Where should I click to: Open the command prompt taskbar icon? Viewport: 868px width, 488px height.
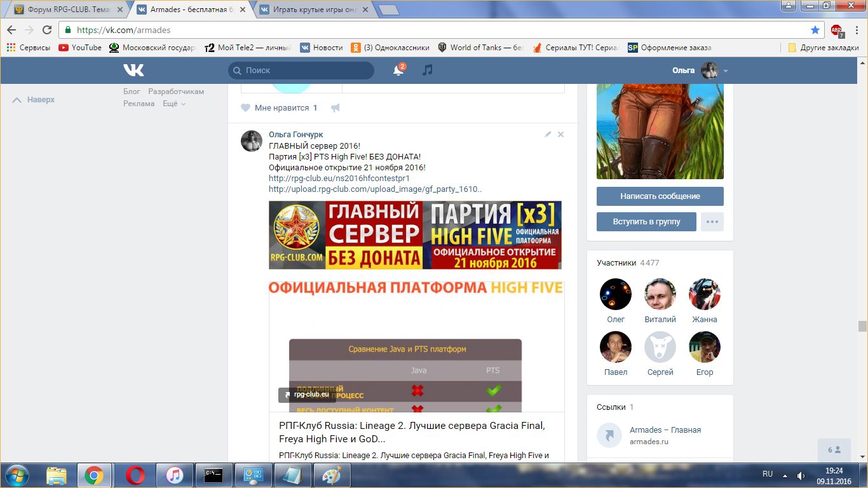(x=214, y=475)
